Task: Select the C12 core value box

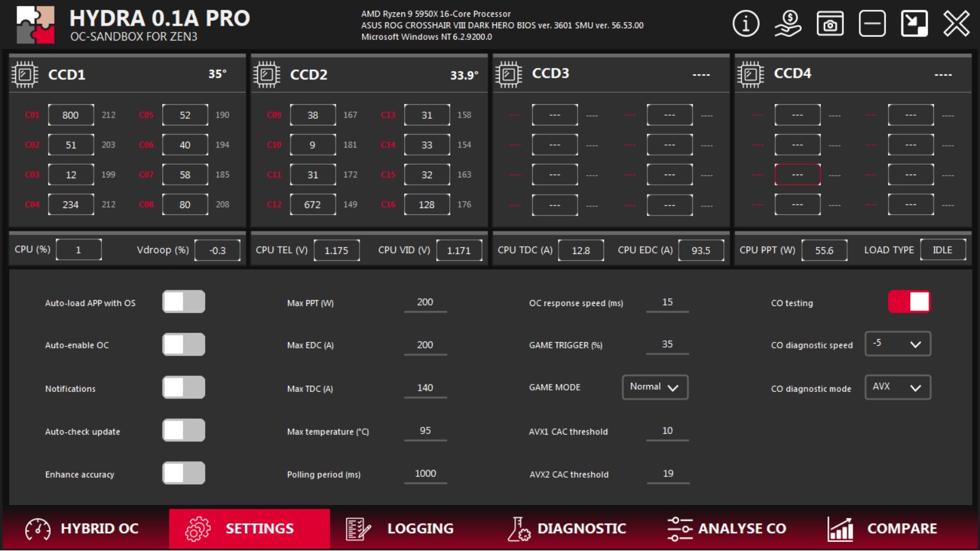Action: pyautogui.click(x=313, y=204)
